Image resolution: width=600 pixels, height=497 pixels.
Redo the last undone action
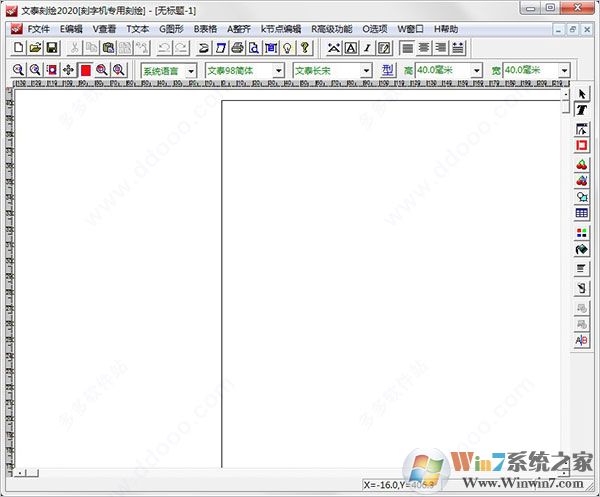pos(181,47)
